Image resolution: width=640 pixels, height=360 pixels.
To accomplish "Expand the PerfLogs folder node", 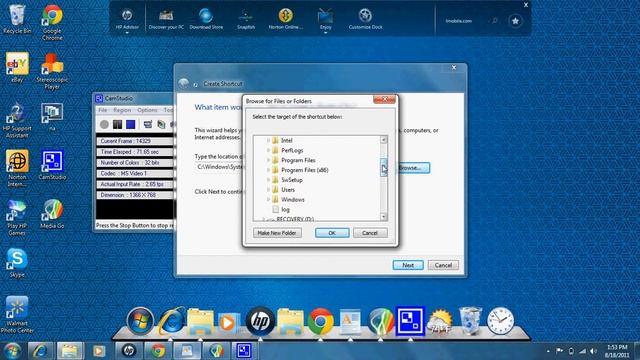I will click(x=268, y=150).
